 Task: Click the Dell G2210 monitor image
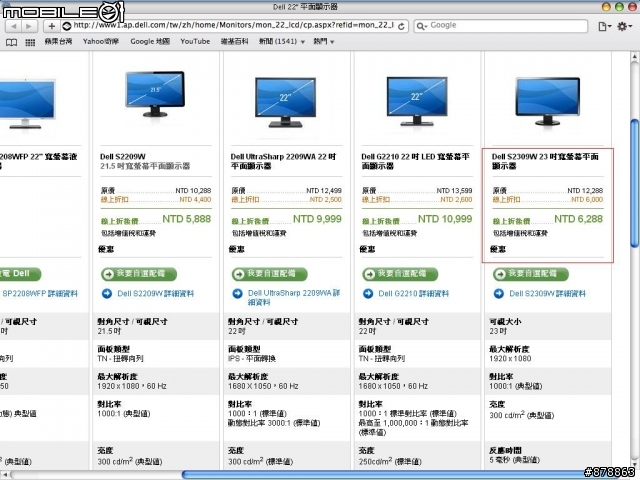pos(416,101)
